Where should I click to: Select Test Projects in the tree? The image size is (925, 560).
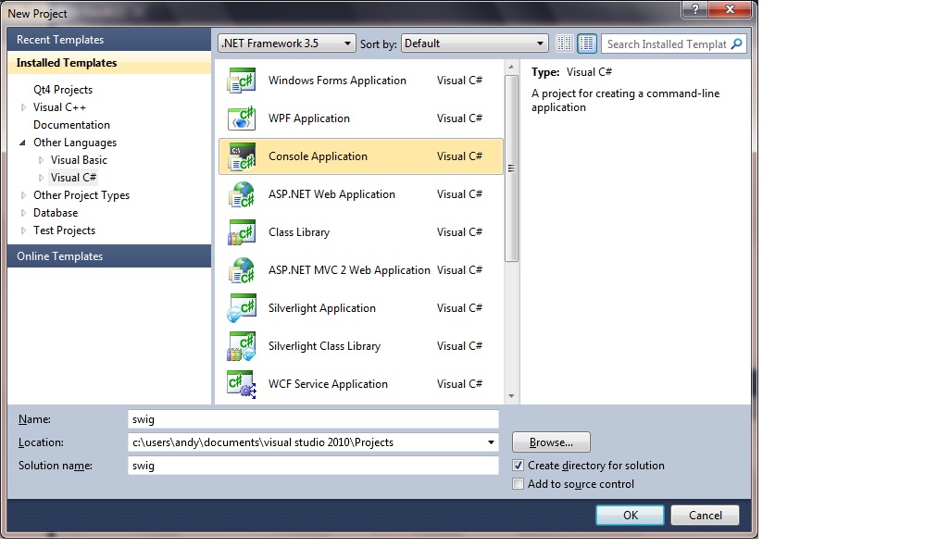point(64,230)
